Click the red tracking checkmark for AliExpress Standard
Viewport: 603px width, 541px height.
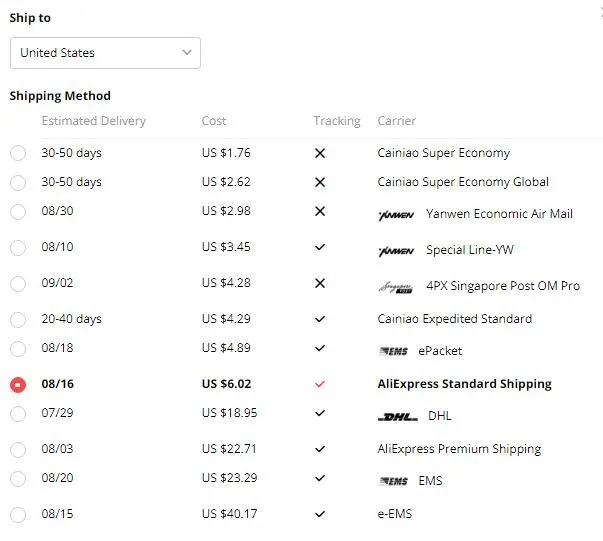(320, 384)
